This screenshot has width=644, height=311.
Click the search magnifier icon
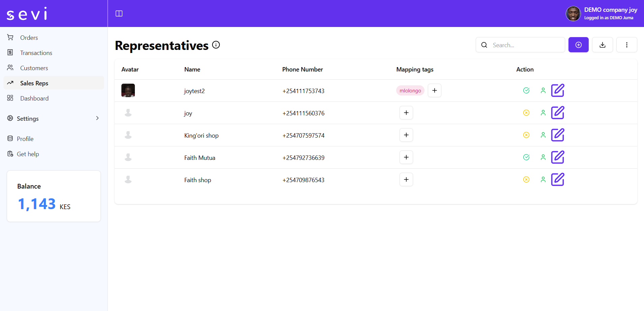point(485,45)
